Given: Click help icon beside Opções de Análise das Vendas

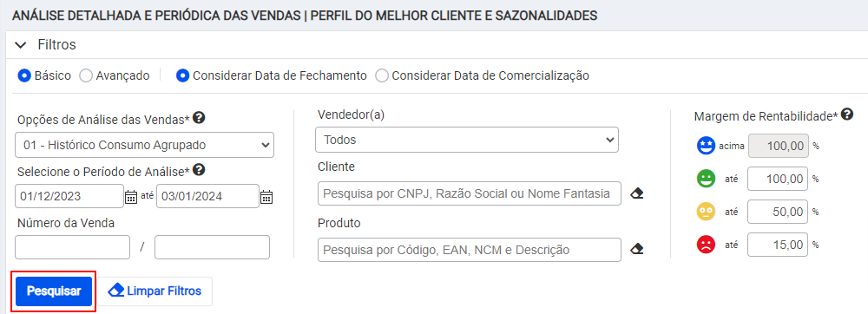Looking at the screenshot, I should 200,118.
